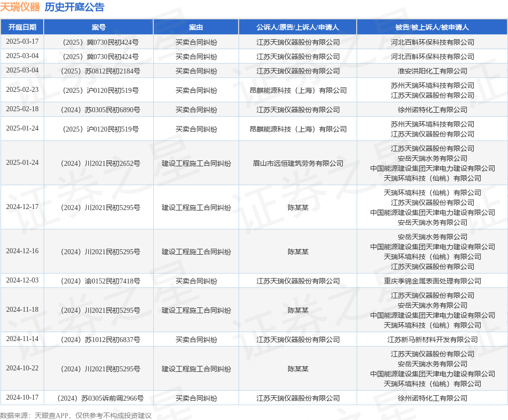Image resolution: width=508 pixels, height=420 pixels.
Task: Click plaintiff 眉山市远恒建筑劳务有限公司
Action: (x=298, y=163)
